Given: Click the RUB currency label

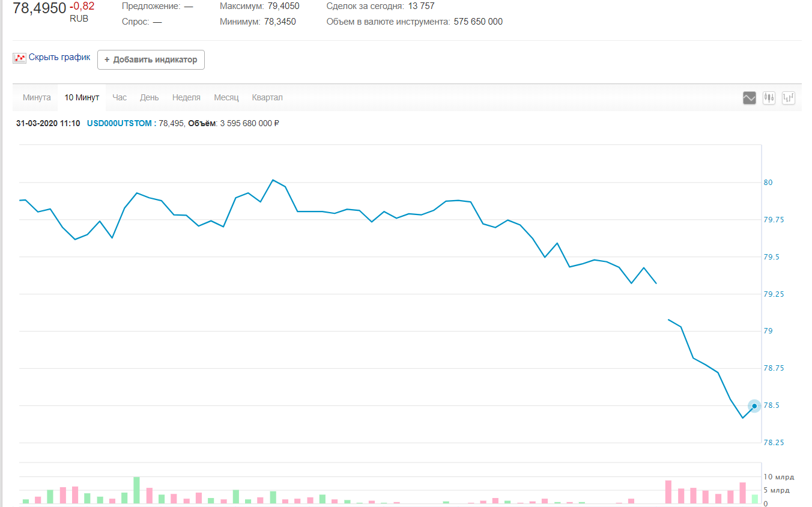Looking at the screenshot, I should tap(79, 19).
